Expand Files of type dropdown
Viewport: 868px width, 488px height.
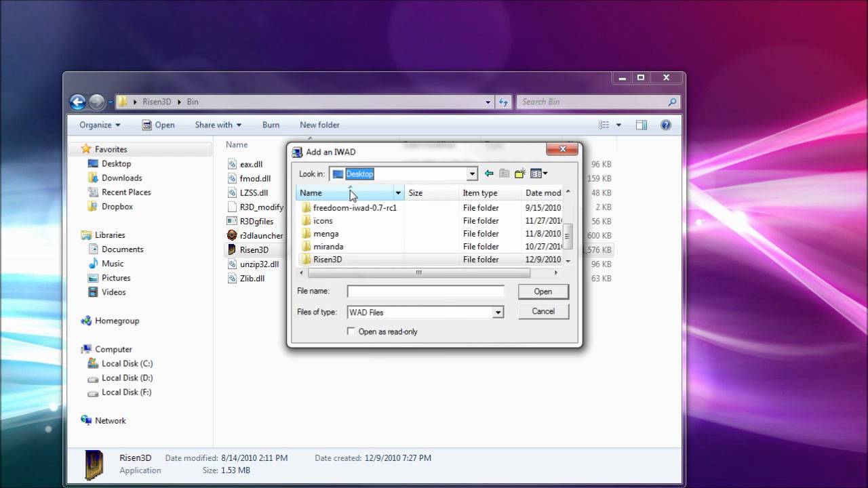coord(498,312)
